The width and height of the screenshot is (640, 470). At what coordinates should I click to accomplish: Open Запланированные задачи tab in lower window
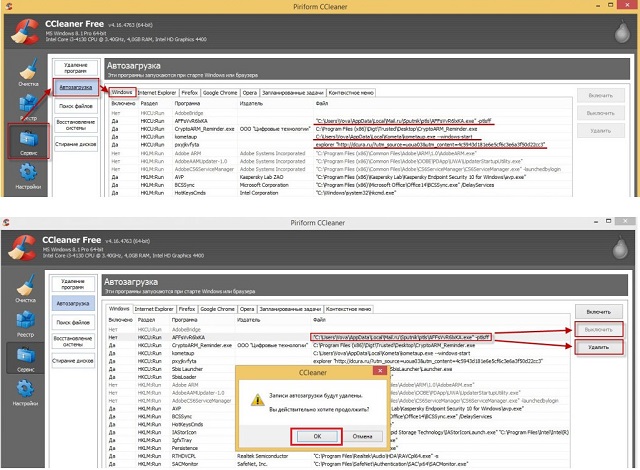290,309
